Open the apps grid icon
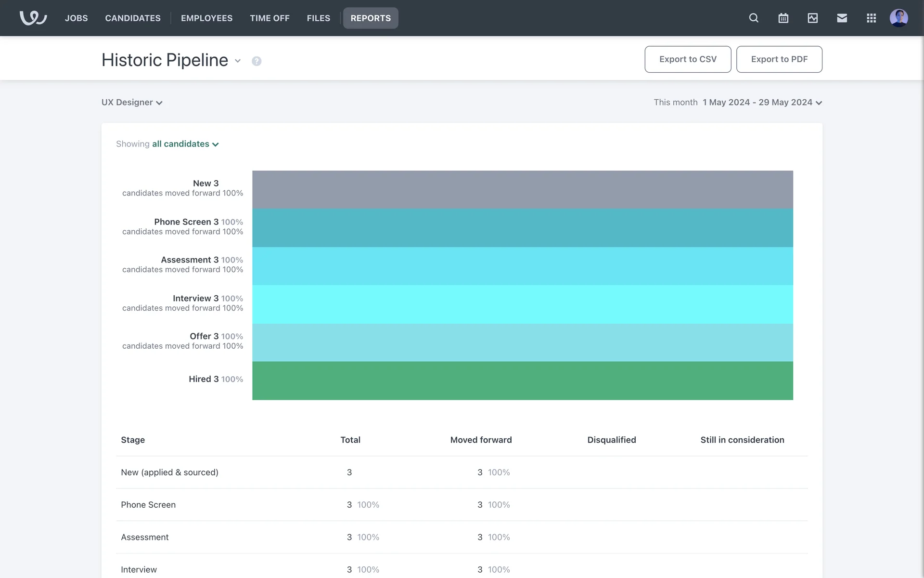The width and height of the screenshot is (924, 578). (x=871, y=18)
